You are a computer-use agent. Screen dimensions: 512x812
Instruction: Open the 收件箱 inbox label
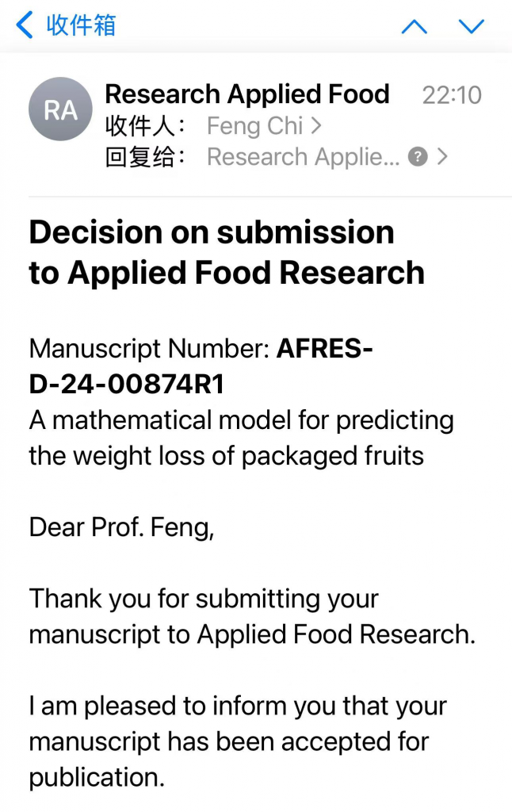point(81,25)
